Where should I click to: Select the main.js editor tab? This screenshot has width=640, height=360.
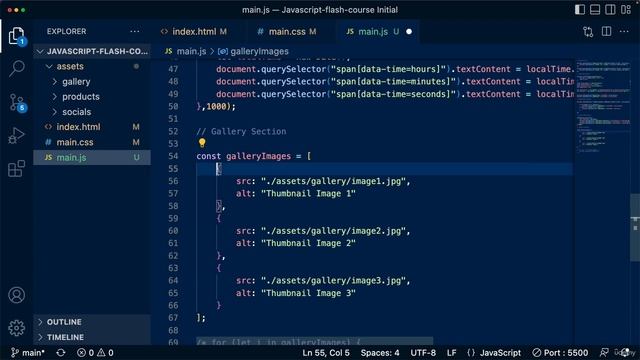click(372, 31)
